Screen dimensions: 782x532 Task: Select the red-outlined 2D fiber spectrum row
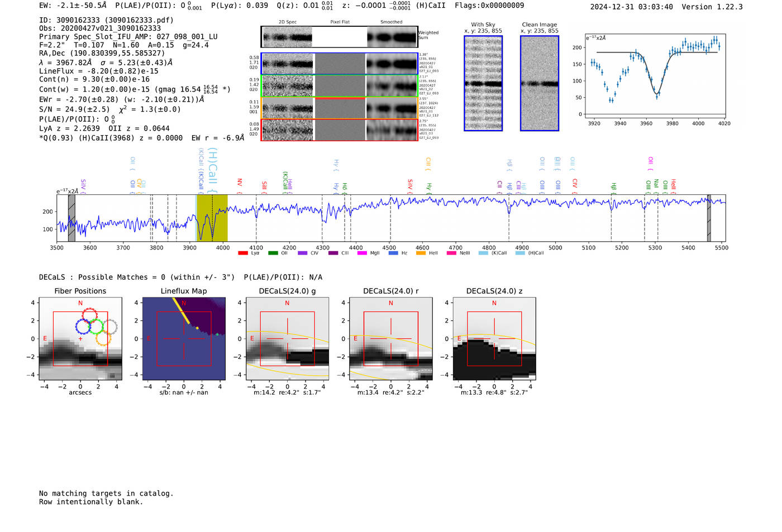pos(340,130)
